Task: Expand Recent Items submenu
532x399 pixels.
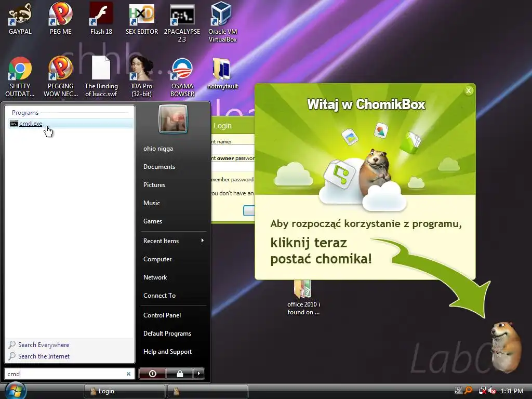Action: tap(174, 241)
